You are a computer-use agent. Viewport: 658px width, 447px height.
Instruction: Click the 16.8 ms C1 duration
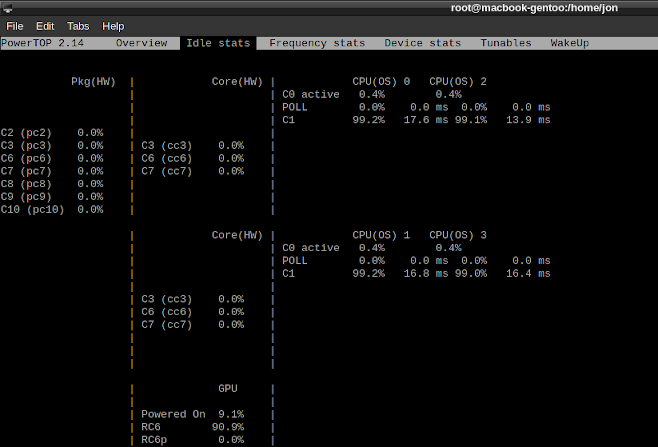(426, 274)
